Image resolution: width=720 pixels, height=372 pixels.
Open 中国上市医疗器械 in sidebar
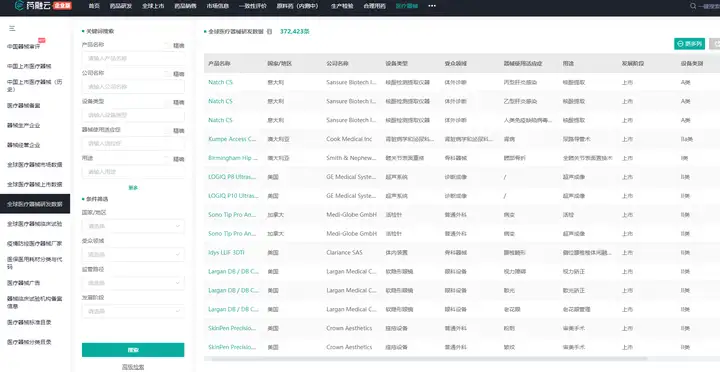point(29,67)
